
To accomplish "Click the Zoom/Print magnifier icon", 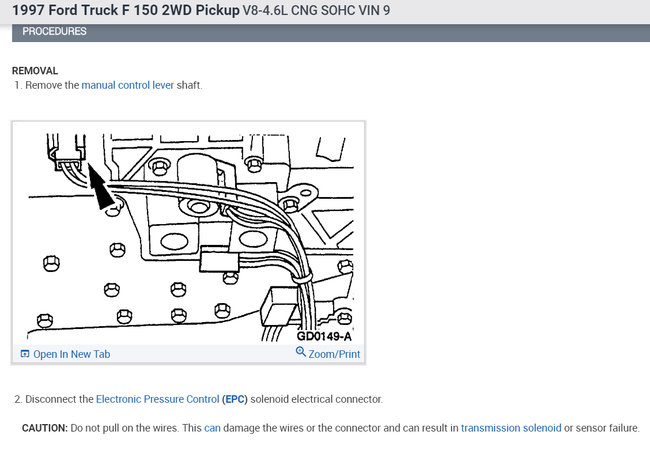I will (x=301, y=351).
